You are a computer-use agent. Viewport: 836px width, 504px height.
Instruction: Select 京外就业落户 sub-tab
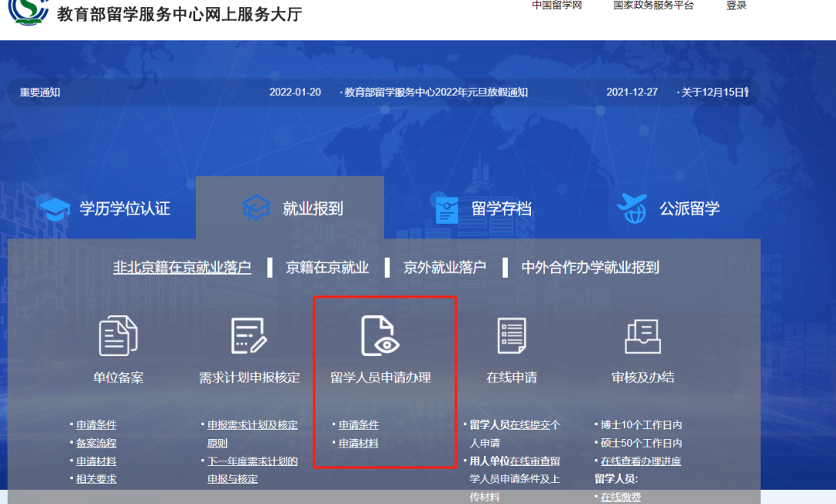(x=444, y=267)
